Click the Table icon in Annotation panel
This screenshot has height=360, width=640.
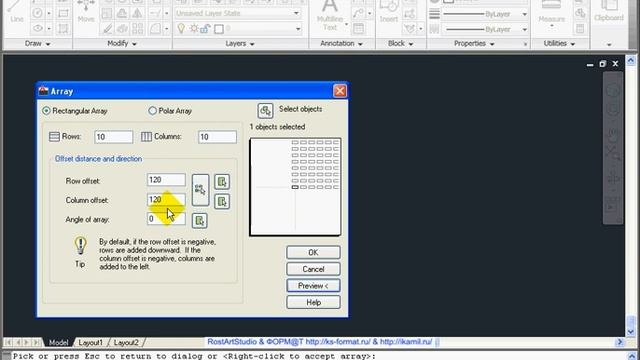pyautogui.click(x=358, y=29)
